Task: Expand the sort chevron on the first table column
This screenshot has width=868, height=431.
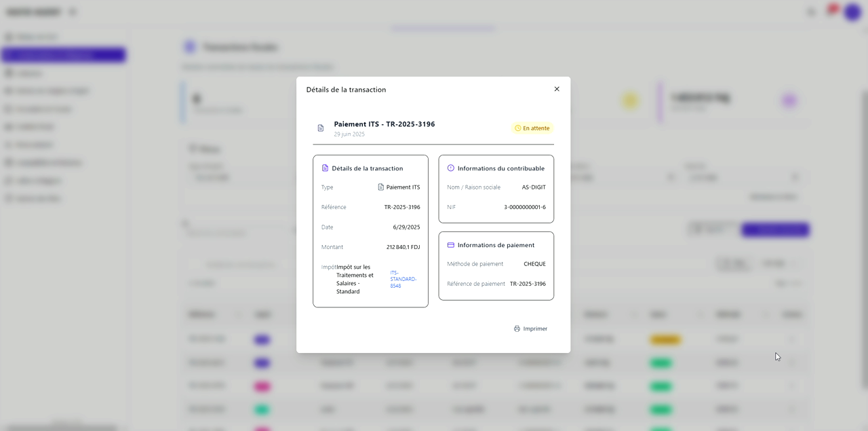Action: [237, 314]
